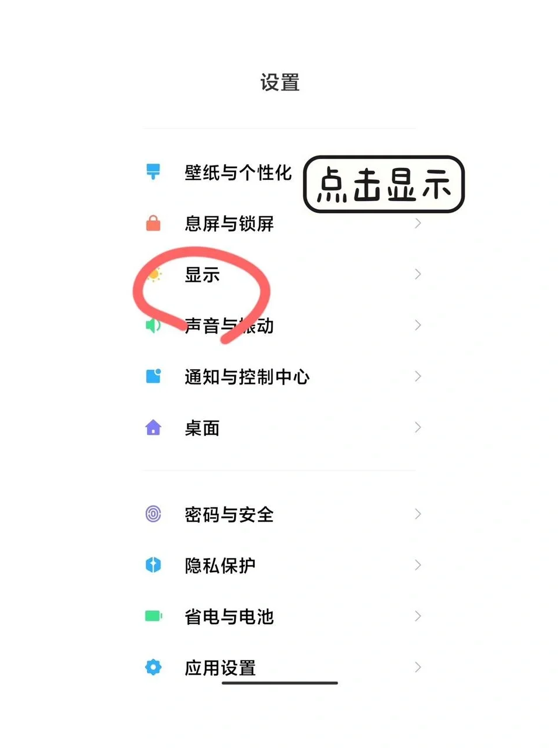Click the fingerprint icon for 密码与安全
Image resolution: width=560 pixels, height=748 pixels.
point(153,514)
